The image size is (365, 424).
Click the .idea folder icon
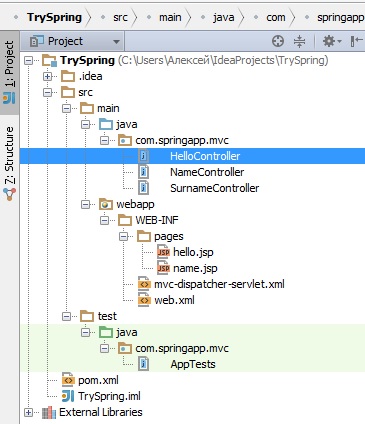tap(68, 76)
